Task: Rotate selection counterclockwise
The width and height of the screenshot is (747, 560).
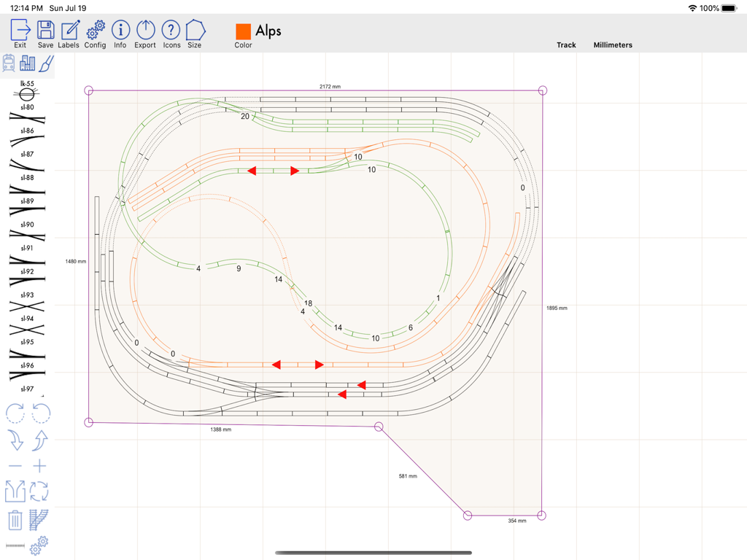Action: click(x=40, y=413)
